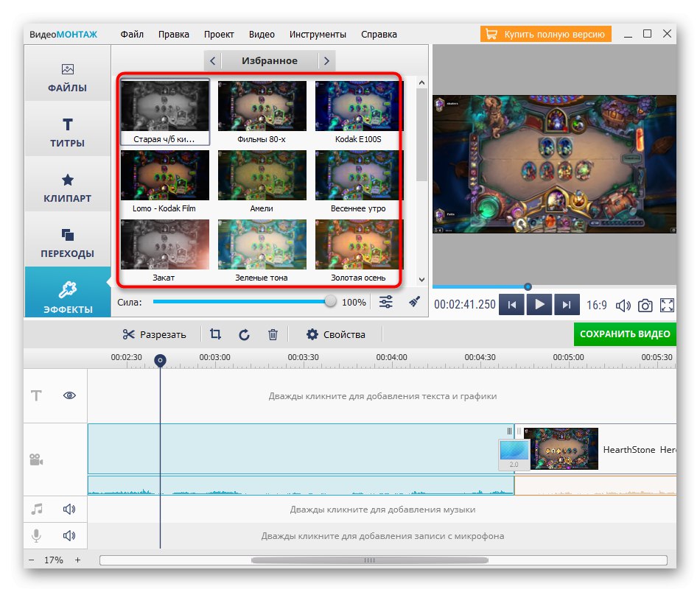Click effects list scroll down arrow

tap(422, 280)
